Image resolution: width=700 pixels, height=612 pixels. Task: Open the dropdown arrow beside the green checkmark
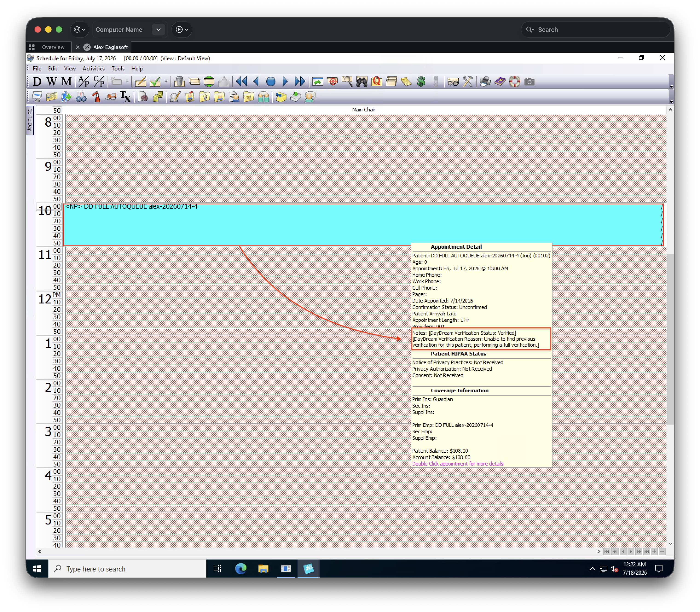coord(166,82)
